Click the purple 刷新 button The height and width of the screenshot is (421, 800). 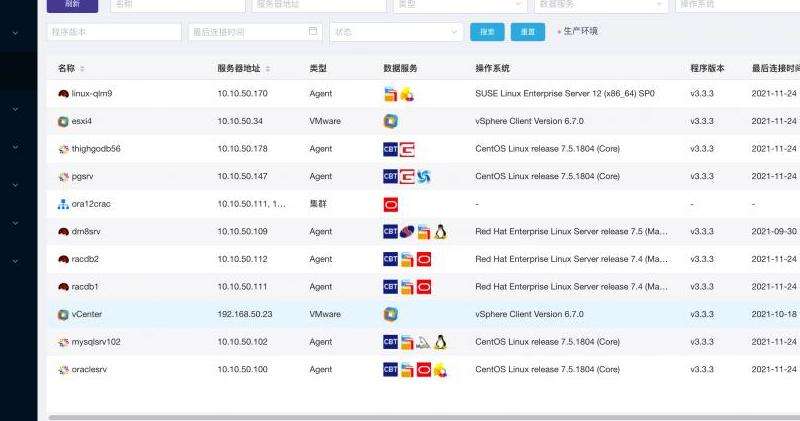[72, 5]
